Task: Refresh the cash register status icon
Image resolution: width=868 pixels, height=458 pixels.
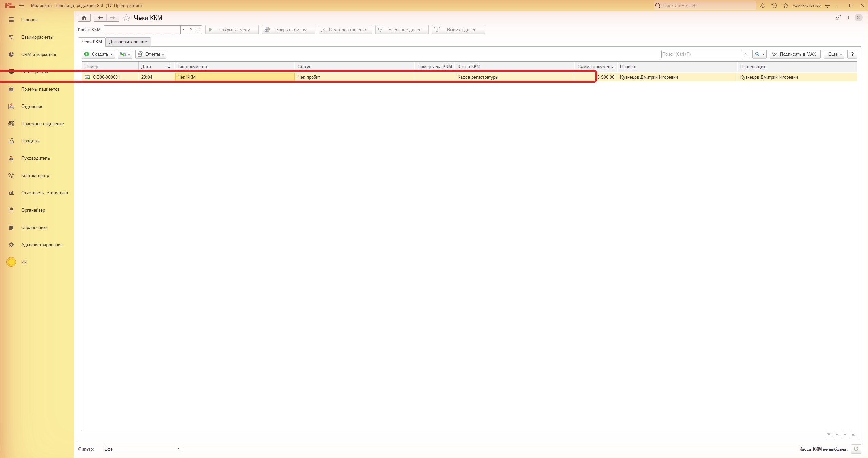Action: tap(856, 449)
